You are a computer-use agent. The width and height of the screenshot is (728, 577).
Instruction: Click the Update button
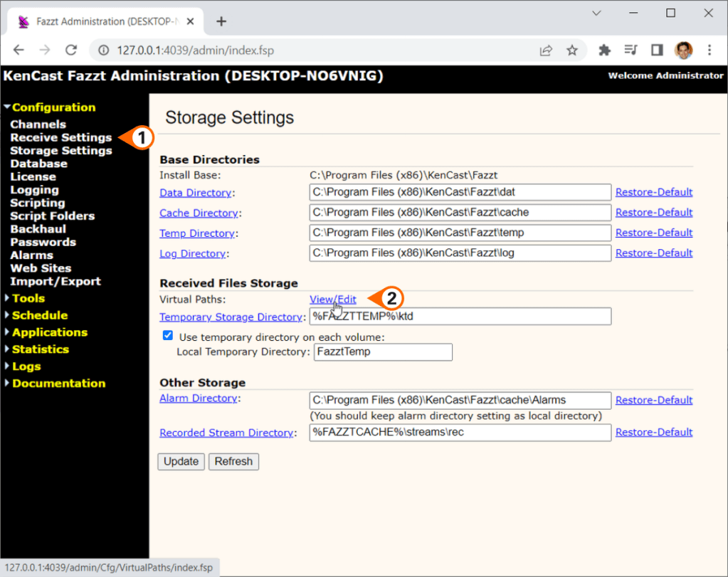pos(181,462)
